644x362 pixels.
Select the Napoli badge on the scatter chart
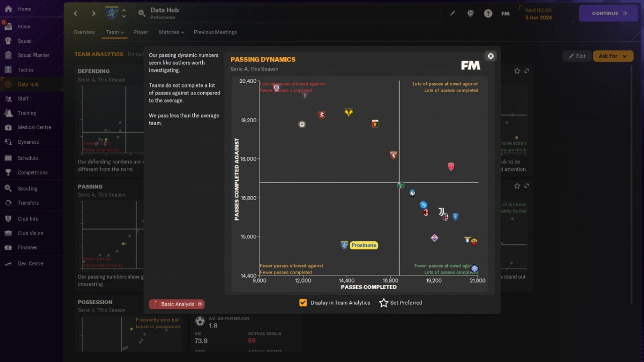[x=424, y=205]
